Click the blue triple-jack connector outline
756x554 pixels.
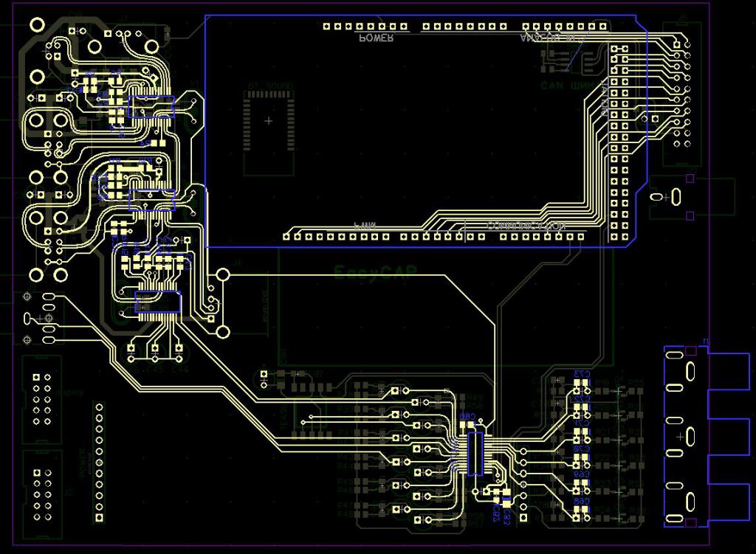(709, 435)
